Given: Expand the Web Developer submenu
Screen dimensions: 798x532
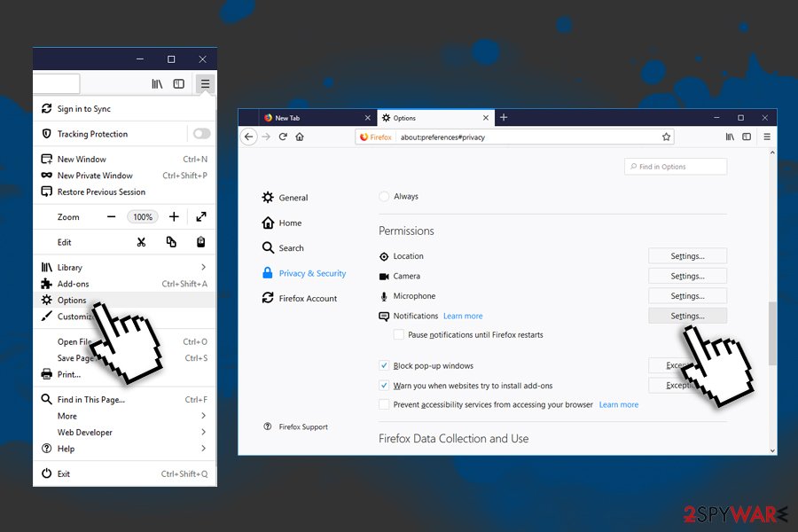Looking at the screenshot, I should coord(125,432).
